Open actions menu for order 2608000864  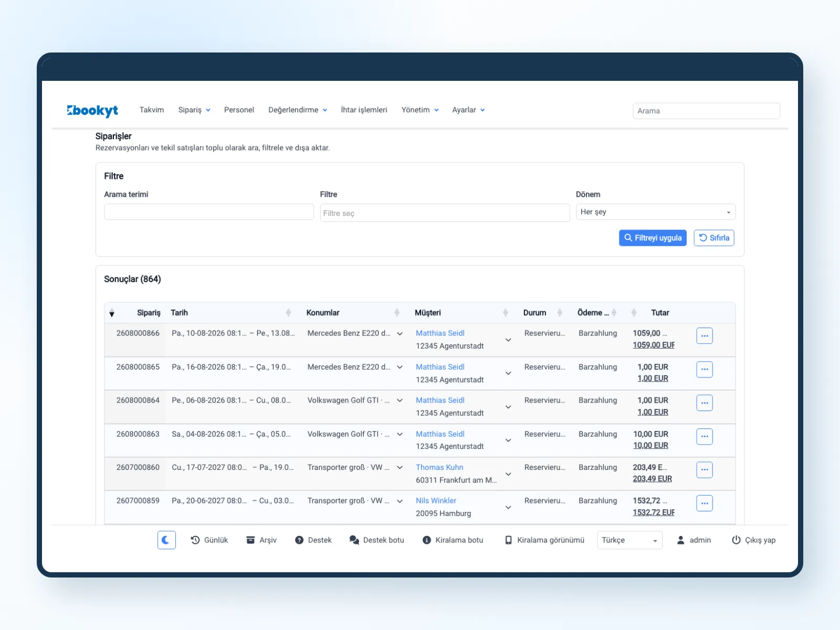[x=705, y=403]
